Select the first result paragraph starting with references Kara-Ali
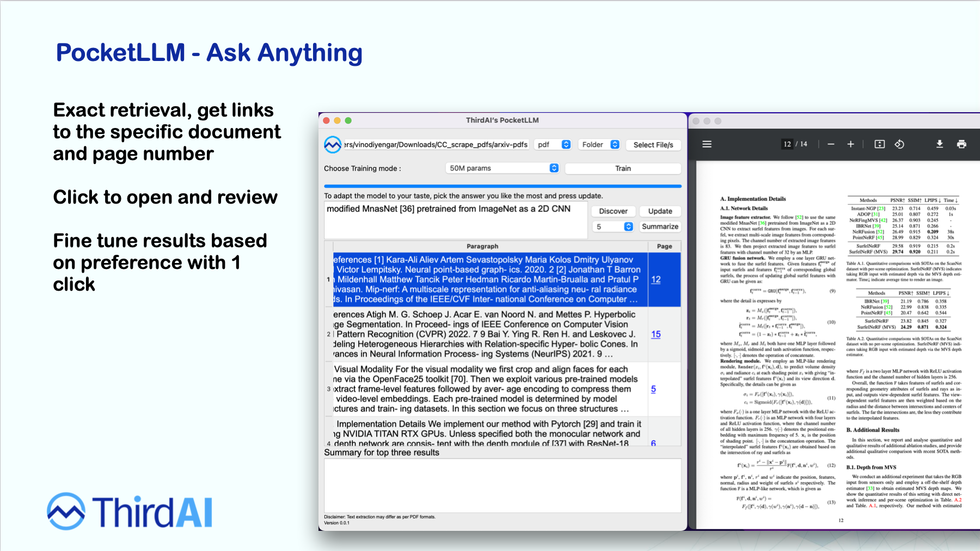 (x=490, y=279)
